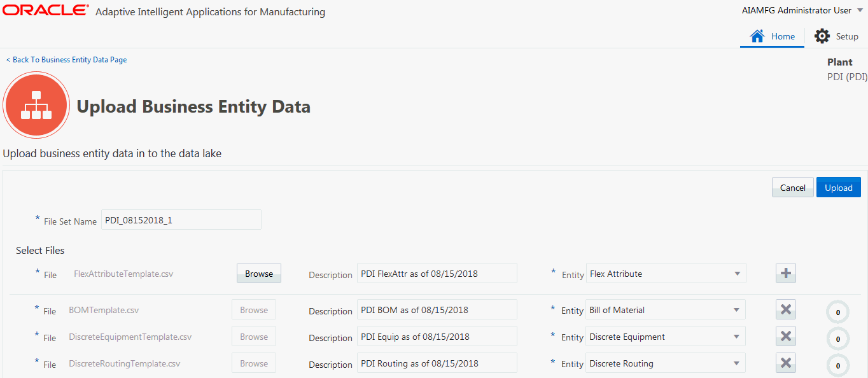The image size is (868, 378).
Task: Click the BOMTemplate.csv file name
Action: 104,310
